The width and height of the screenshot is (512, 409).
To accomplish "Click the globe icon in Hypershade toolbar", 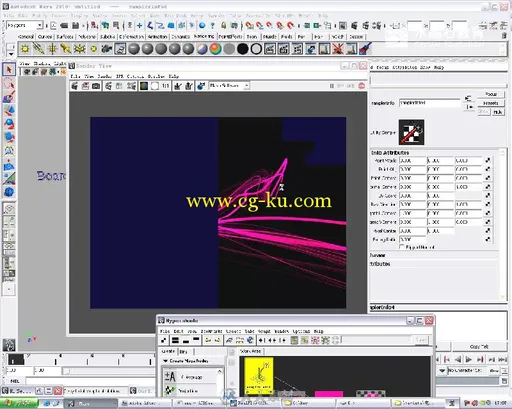I will click(250, 340).
